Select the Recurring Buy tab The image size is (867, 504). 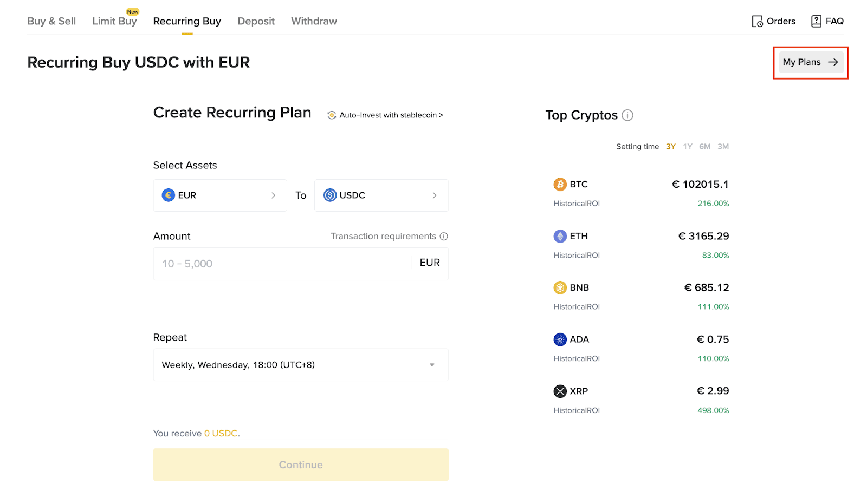coord(187,21)
